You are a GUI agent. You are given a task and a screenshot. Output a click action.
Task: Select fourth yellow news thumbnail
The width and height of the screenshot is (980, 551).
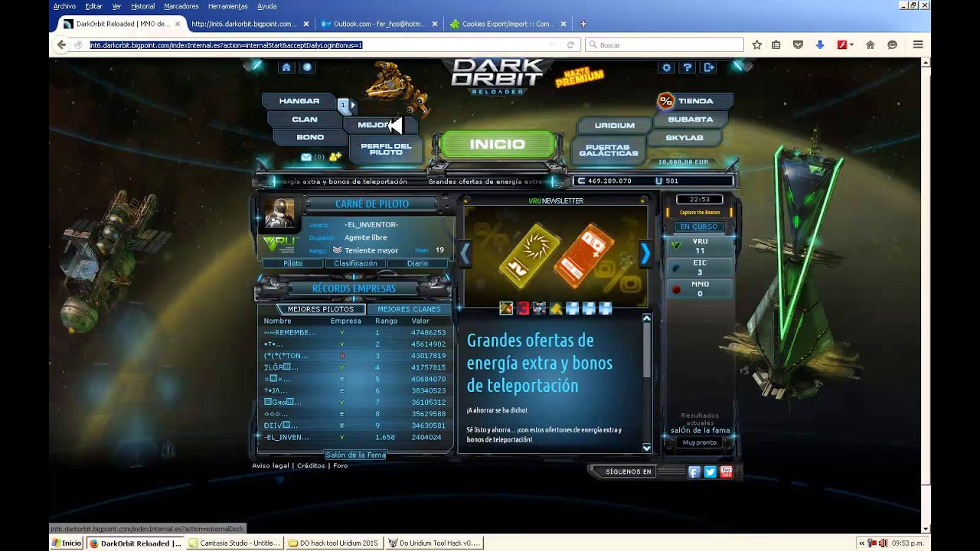point(556,308)
